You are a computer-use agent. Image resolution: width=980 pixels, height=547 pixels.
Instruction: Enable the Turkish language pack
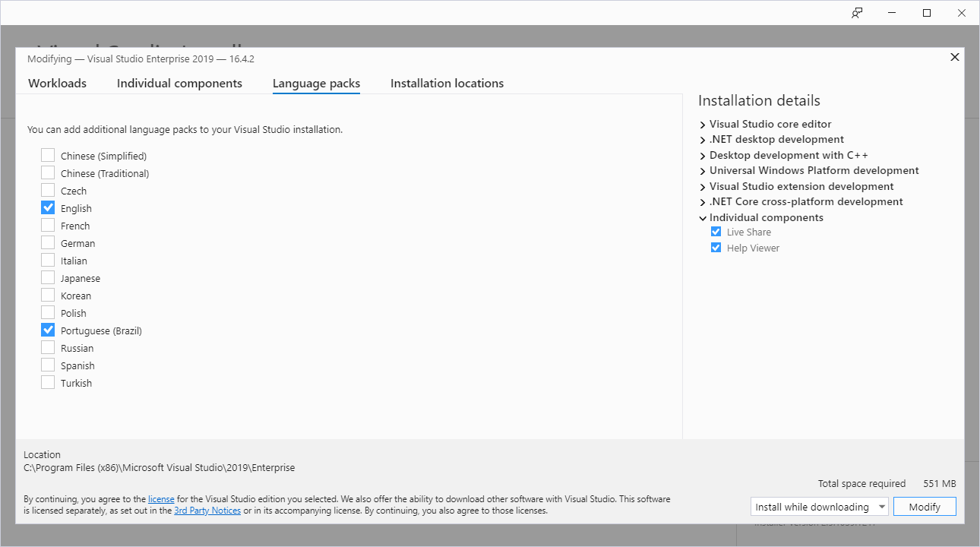[48, 382]
